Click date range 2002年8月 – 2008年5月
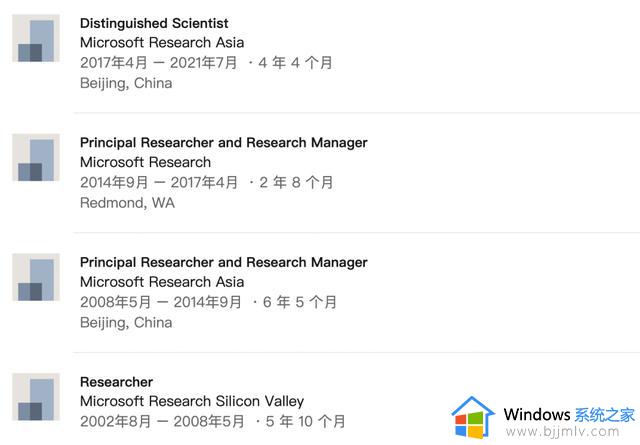 coord(162,422)
